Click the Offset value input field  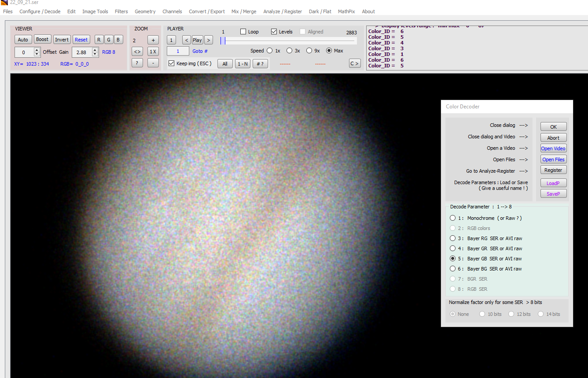point(24,52)
